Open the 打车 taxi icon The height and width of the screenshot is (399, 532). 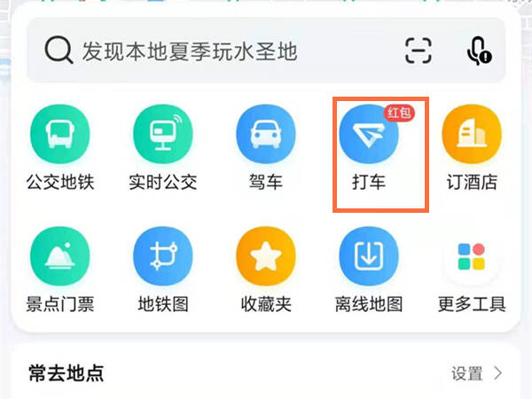pos(369,134)
